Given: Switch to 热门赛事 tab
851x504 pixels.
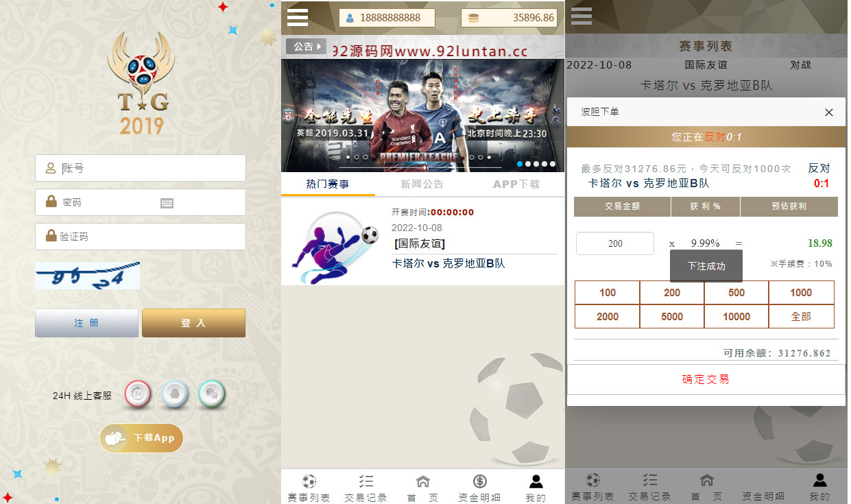Looking at the screenshot, I should pos(327,184).
